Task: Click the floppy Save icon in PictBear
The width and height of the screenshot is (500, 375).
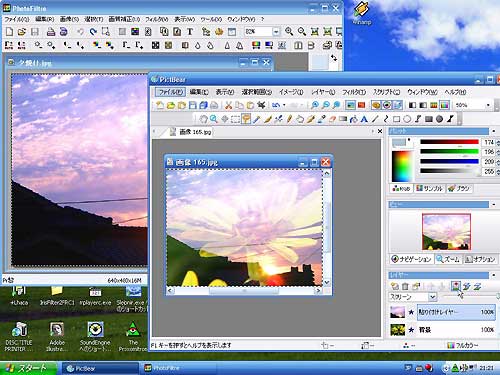Action: [193, 105]
